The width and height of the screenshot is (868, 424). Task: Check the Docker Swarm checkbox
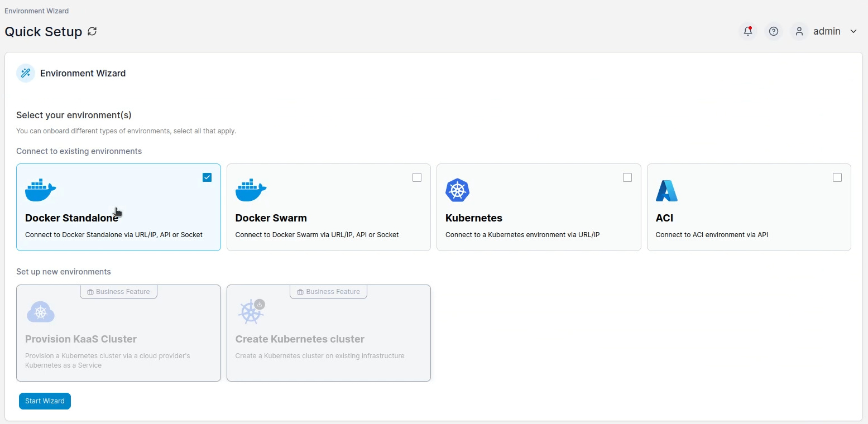417,177
